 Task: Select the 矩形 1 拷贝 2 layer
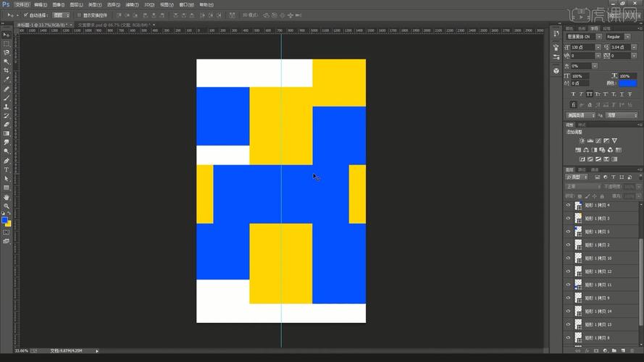(601, 245)
